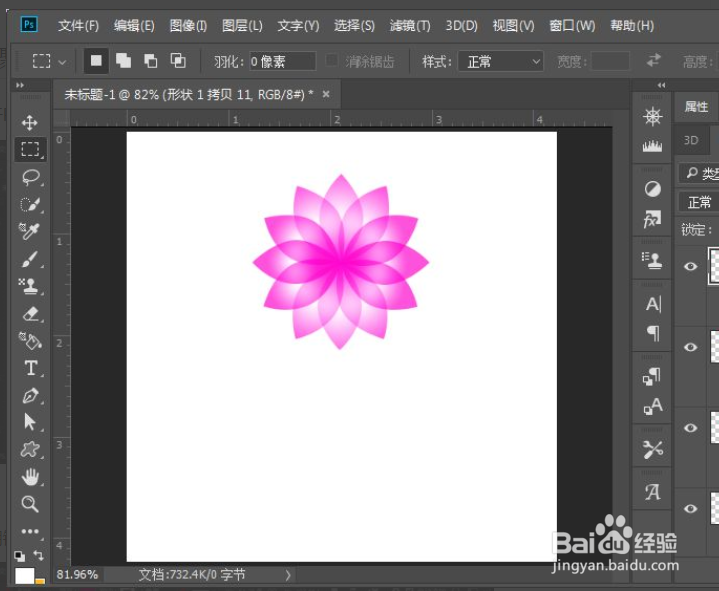
Task: Toggle the anti-alias checkbox
Action: [x=332, y=61]
